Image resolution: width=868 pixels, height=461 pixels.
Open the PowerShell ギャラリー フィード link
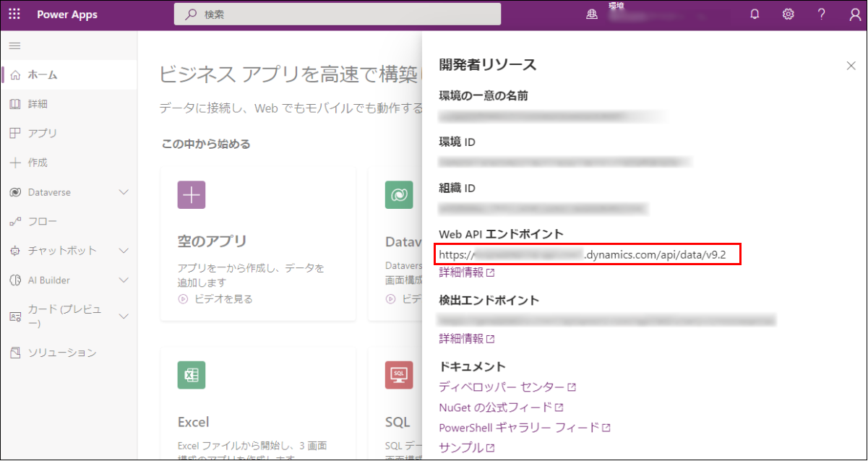coord(525,427)
